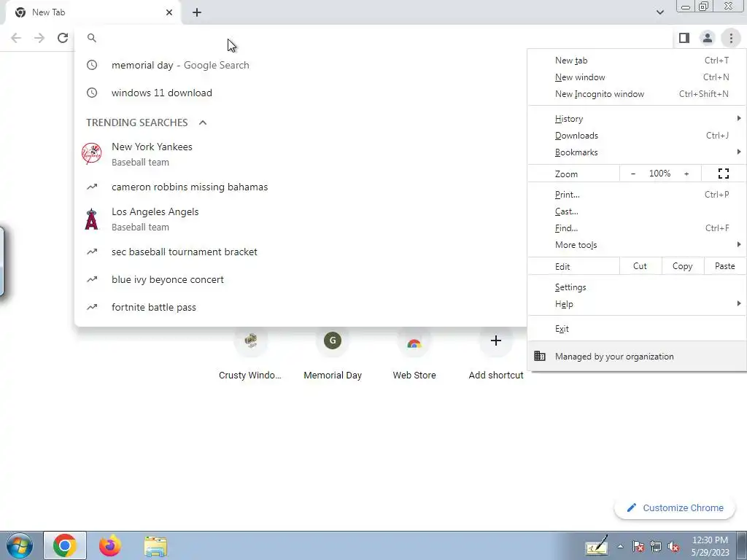
Task: Click the network tray icon
Action: 656,546
